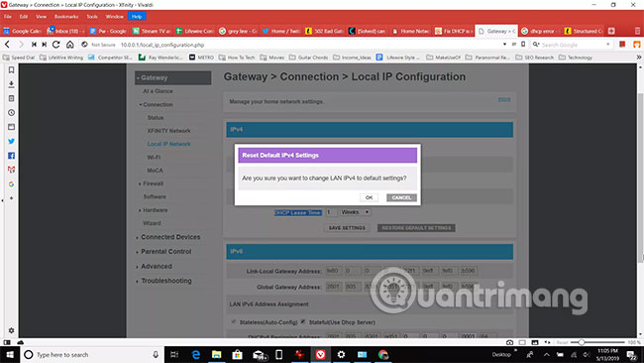Click OK in the reset dialog

pyautogui.click(x=369, y=197)
